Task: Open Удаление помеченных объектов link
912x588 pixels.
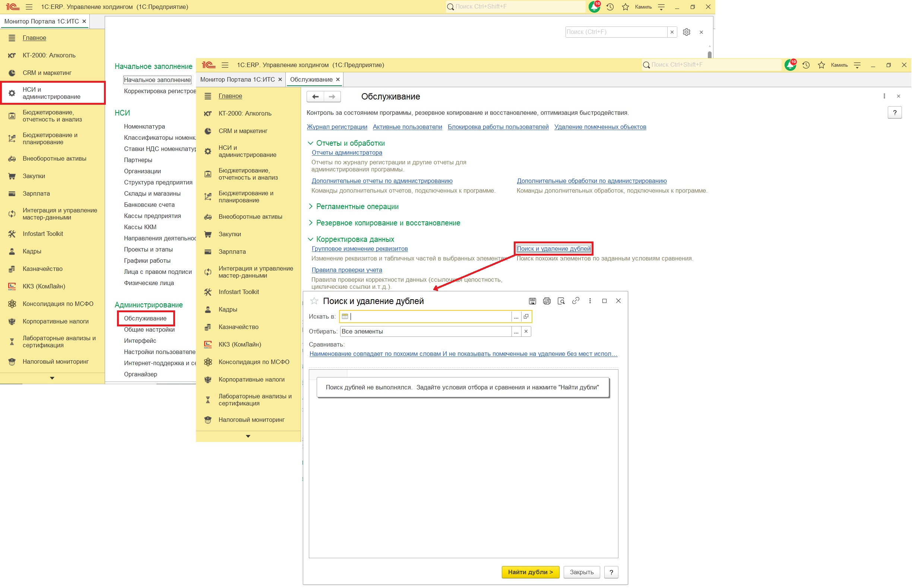Action: (x=601, y=127)
